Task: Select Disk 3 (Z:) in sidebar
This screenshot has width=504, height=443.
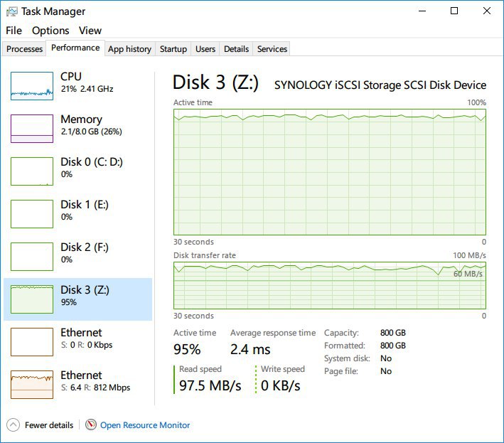Action: (77, 299)
